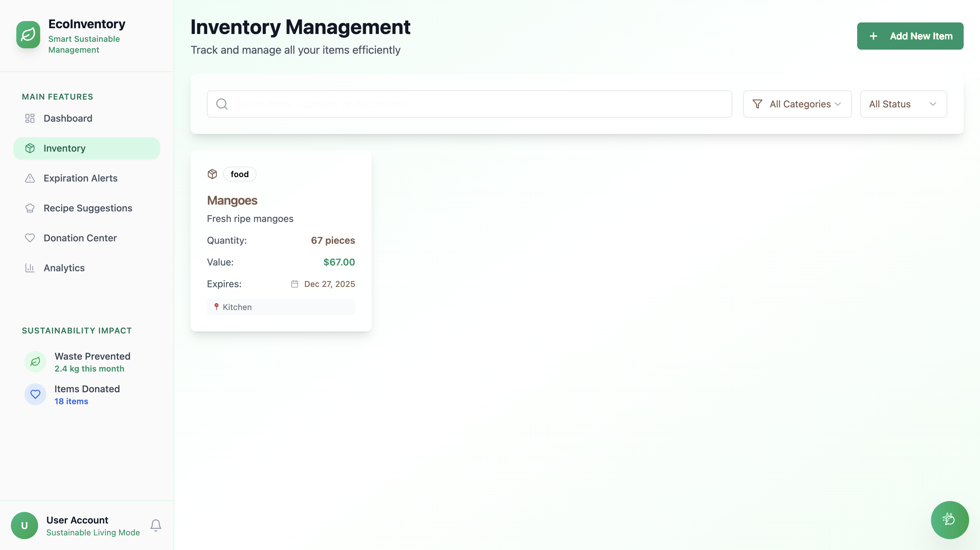The width and height of the screenshot is (980, 550).
Task: Click the notification bell icon
Action: 156,525
